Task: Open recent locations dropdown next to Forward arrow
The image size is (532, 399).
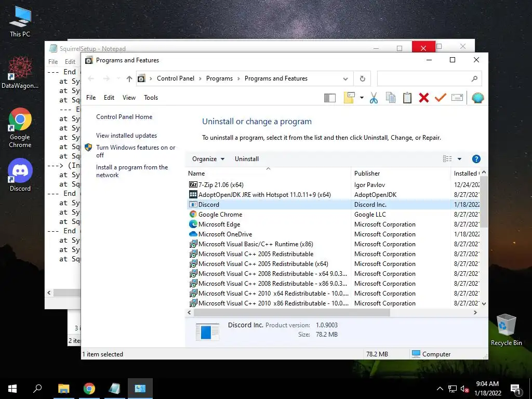Action: 118,79
